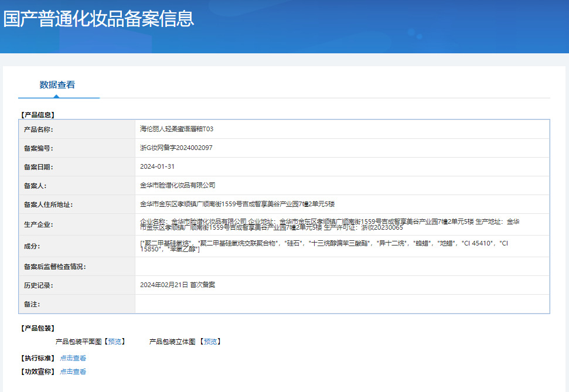569x392 pixels.
Task: Click the 产品名称 row label
Action: tap(38, 129)
